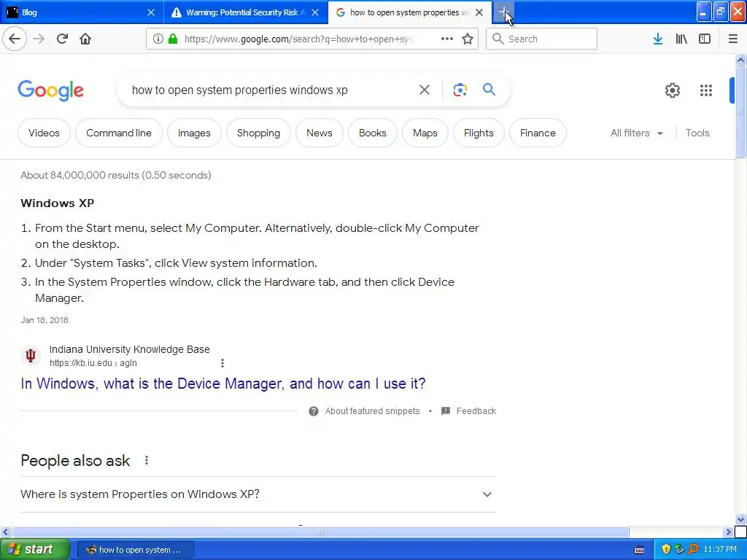The width and height of the screenshot is (747, 560).
Task: Filter results by Finance
Action: 538,133
